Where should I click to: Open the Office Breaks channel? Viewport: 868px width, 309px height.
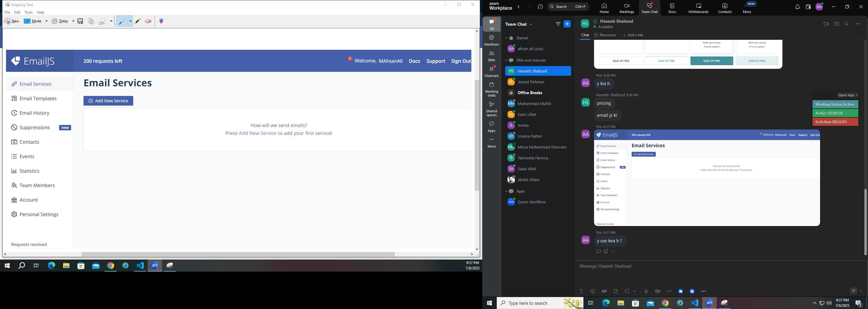(x=538, y=93)
